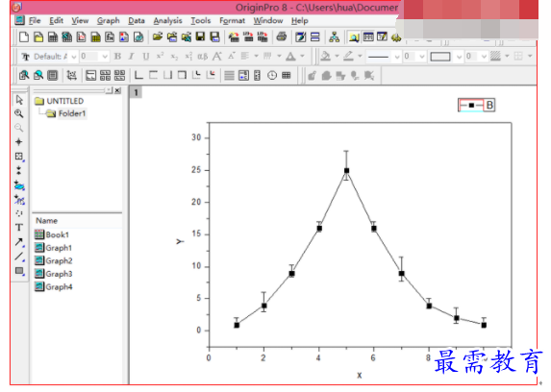Image resolution: width=551 pixels, height=392 pixels.
Task: Open the Tools menu
Action: [x=201, y=21]
